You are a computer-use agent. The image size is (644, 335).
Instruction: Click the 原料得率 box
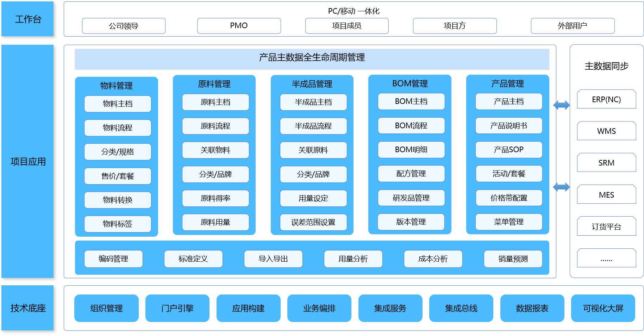(215, 198)
